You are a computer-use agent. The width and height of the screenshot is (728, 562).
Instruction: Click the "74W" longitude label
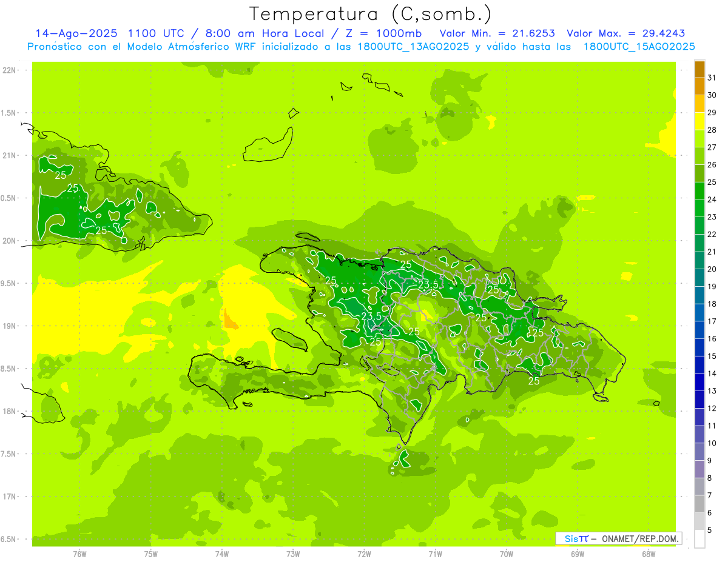[222, 554]
